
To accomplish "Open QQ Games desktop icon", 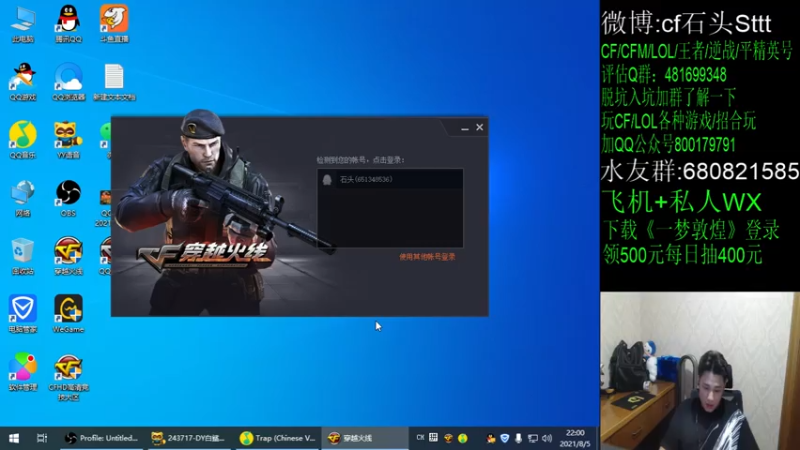I will (23, 82).
